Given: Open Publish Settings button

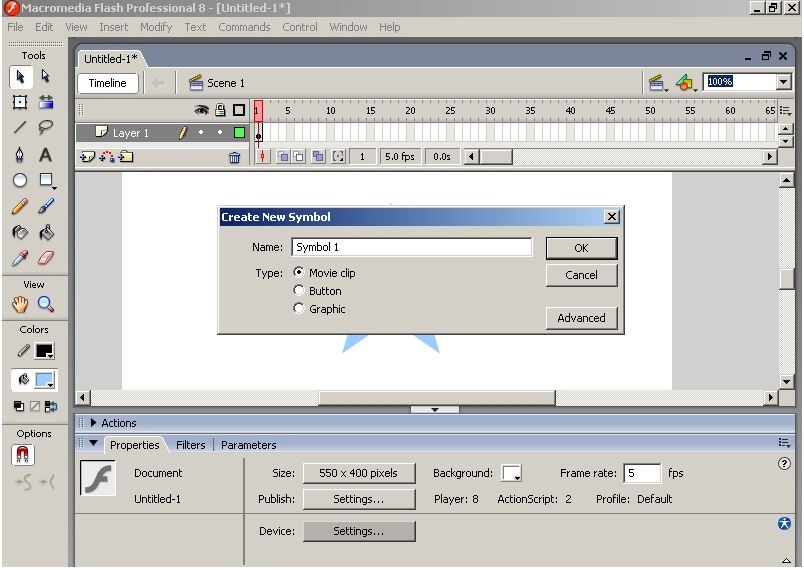Looking at the screenshot, I should (x=359, y=499).
